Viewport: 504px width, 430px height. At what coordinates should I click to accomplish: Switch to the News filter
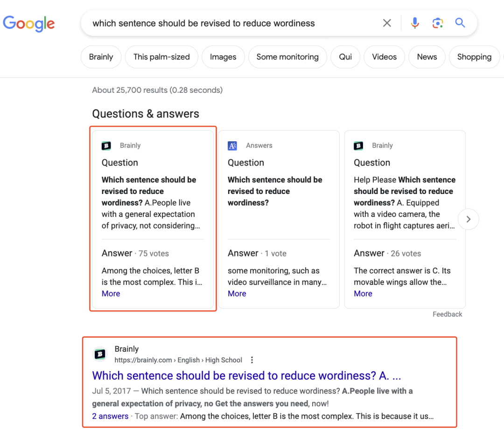click(427, 57)
